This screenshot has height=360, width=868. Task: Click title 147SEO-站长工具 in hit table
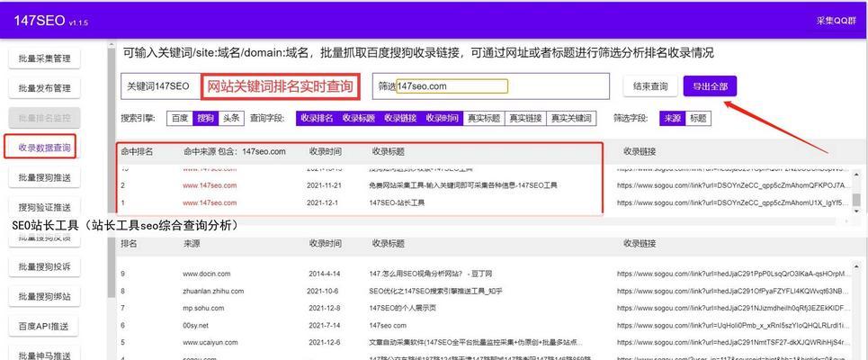397,202
